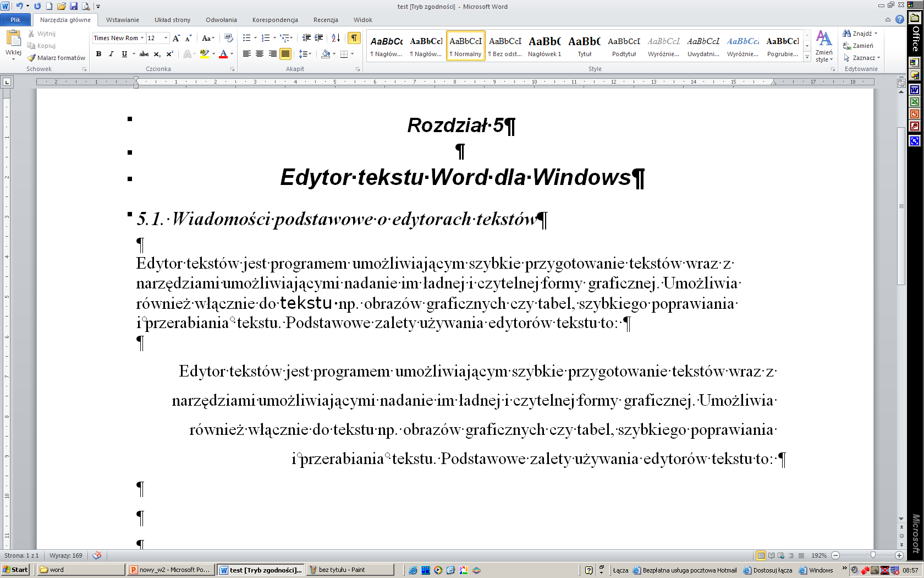Toggle Italic formatting
Viewport: 924px width, 578px height.
pyautogui.click(x=111, y=54)
